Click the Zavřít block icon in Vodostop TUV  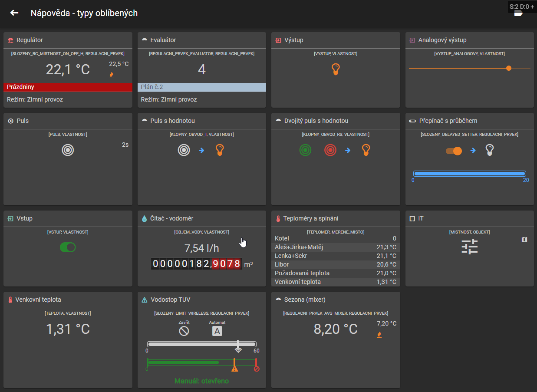point(184,331)
